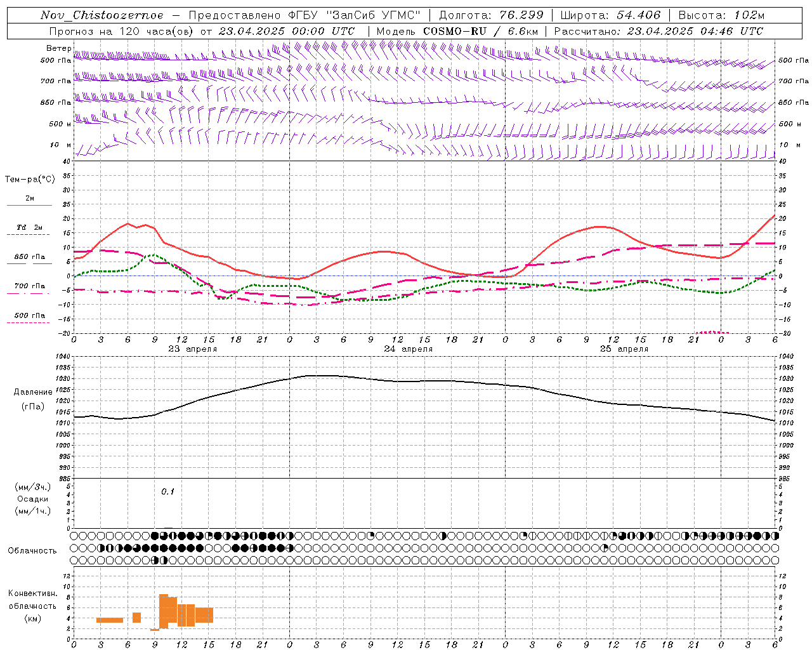Select the 850 гПа temperature legend entry
Viewport: 812px width, 650px height.
(29, 257)
